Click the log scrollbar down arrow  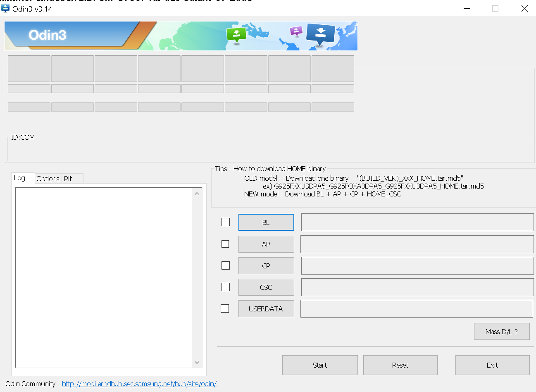click(197, 362)
